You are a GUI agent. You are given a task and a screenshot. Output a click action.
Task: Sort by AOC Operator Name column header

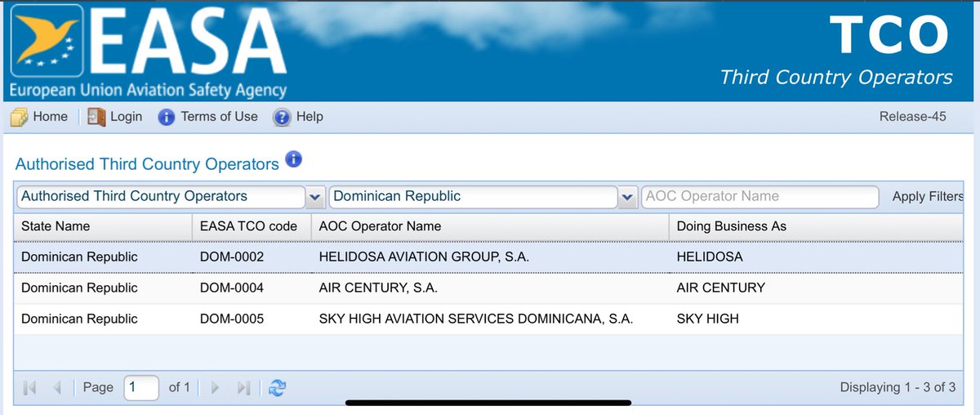[489, 226]
